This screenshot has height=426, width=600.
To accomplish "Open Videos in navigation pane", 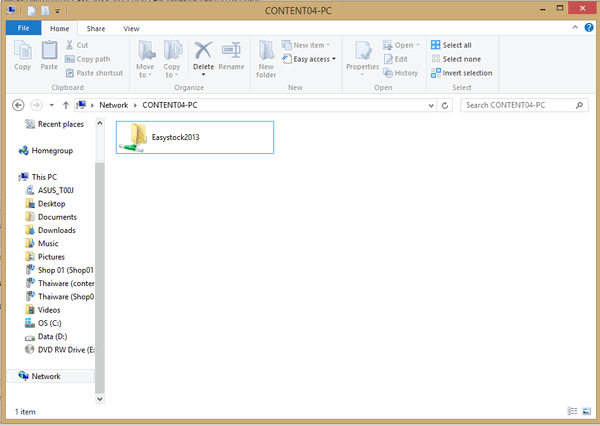I will pos(42,310).
